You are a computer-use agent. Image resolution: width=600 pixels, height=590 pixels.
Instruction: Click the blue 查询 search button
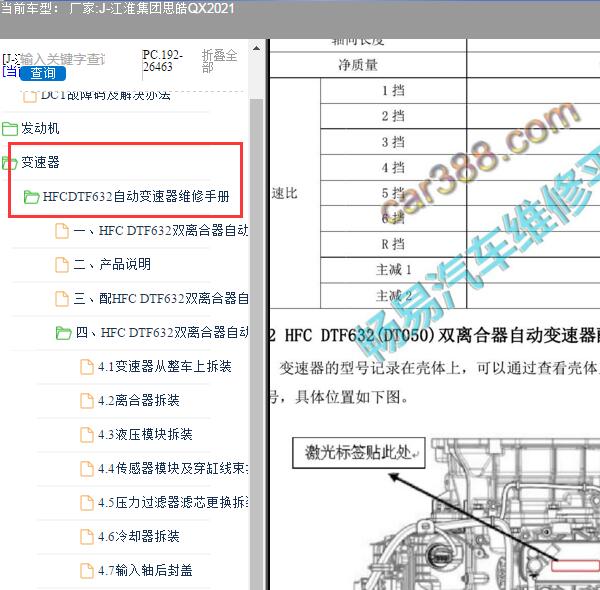[x=42, y=73]
